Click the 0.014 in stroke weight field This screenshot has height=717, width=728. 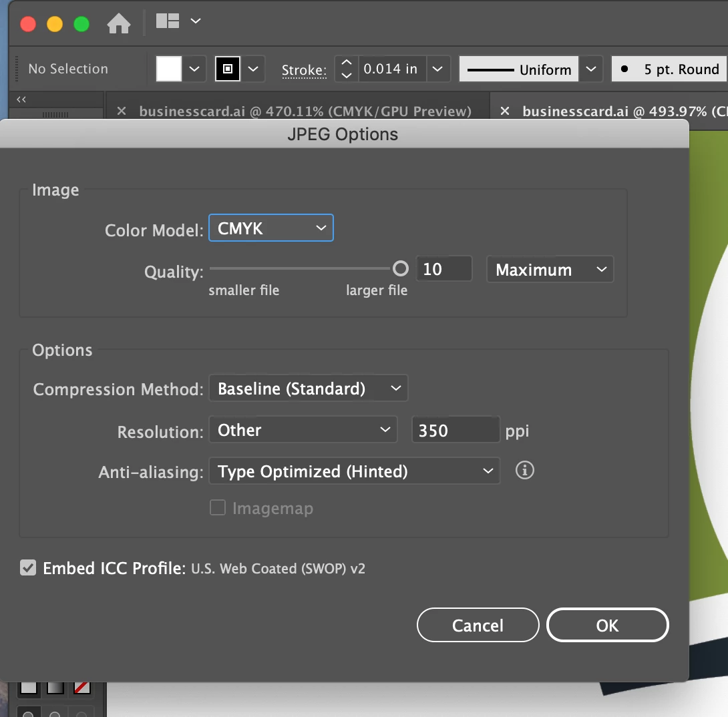point(391,69)
